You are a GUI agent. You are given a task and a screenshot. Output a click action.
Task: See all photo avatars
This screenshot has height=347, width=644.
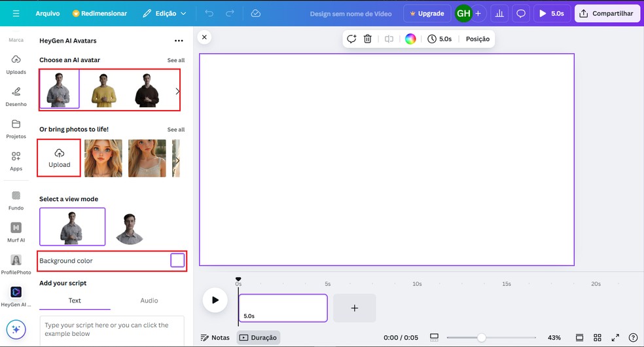(x=176, y=130)
